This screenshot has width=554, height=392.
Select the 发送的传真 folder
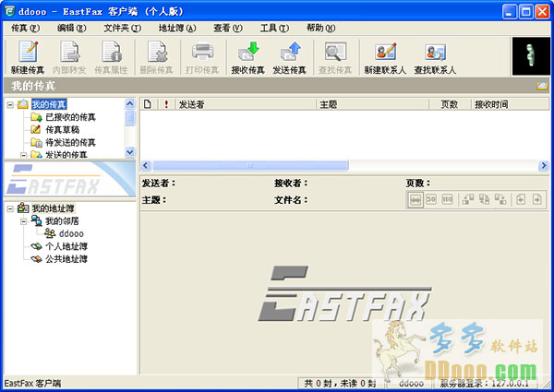point(66,155)
